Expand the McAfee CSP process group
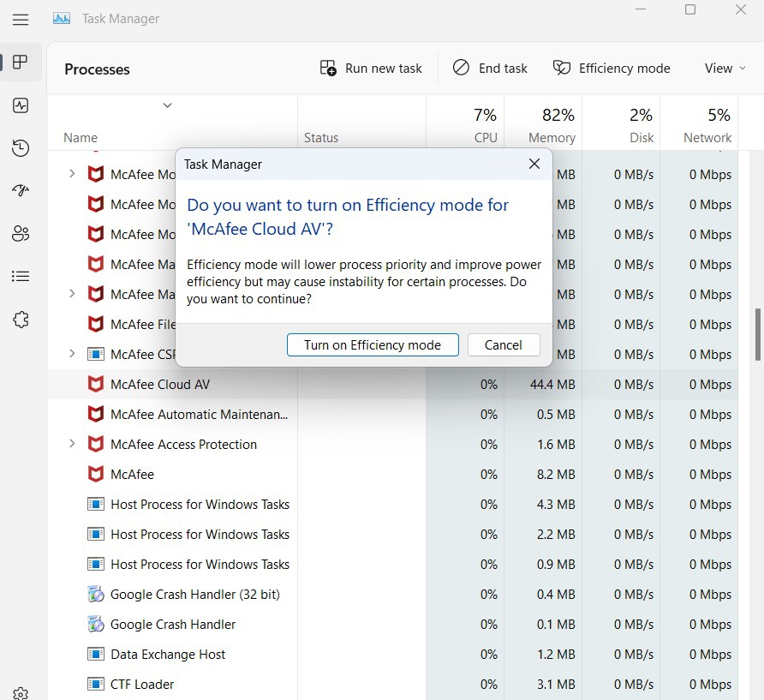764x700 pixels. (72, 354)
